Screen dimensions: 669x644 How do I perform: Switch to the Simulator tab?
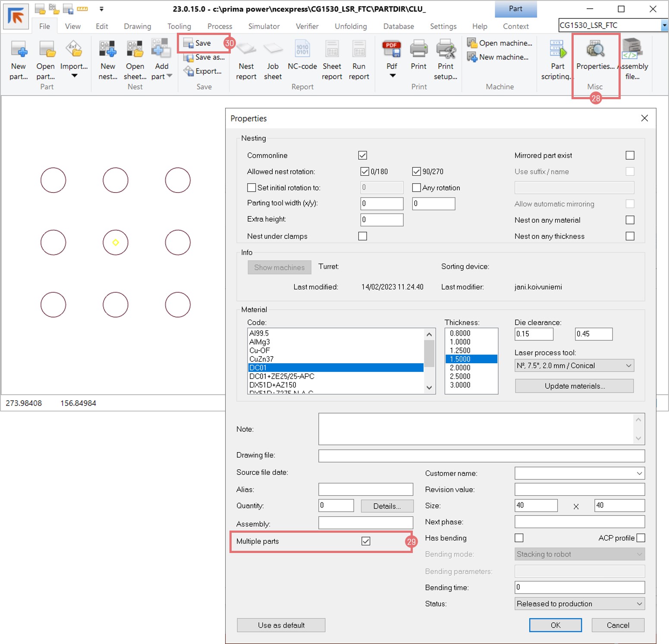click(264, 26)
